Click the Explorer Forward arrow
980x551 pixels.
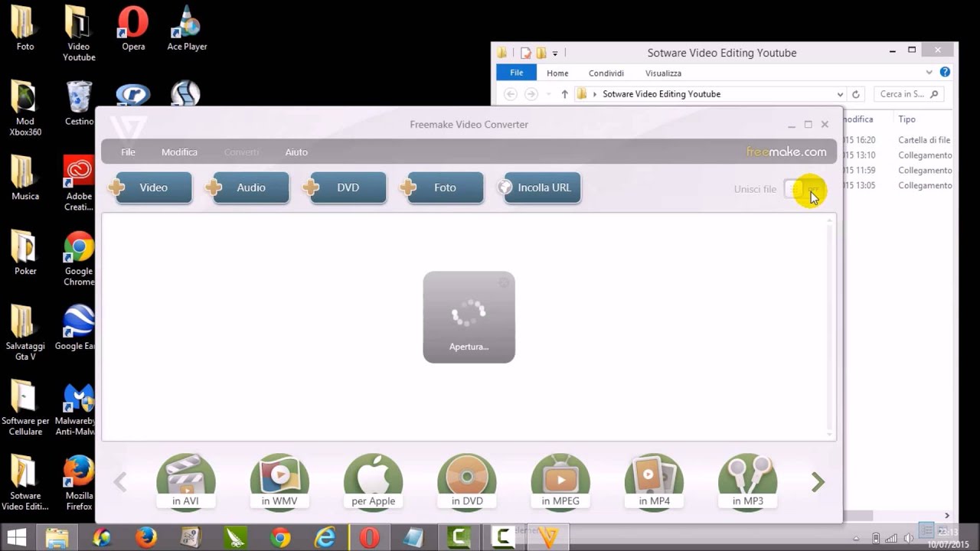point(531,94)
